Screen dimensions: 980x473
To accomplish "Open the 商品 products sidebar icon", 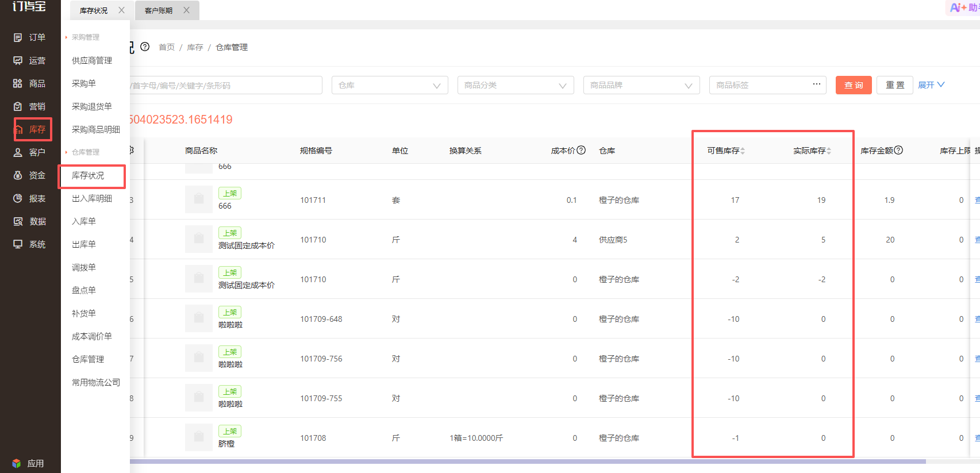I will pyautogui.click(x=18, y=83).
